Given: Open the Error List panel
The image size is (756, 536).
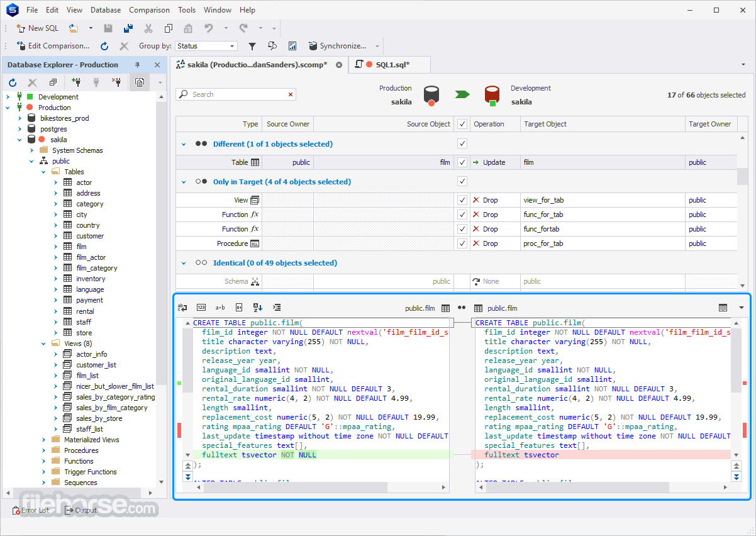Looking at the screenshot, I should (x=31, y=510).
